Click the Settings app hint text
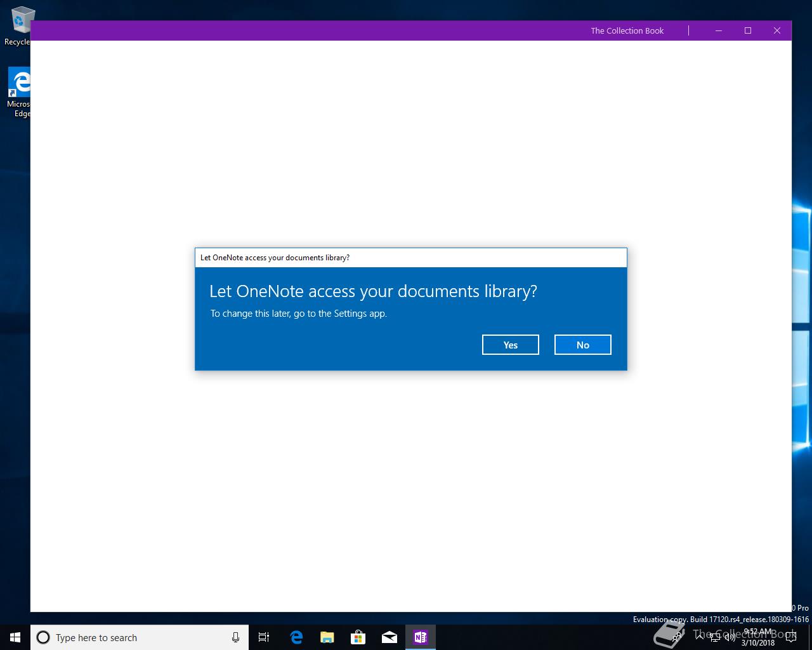The image size is (812, 650). (x=299, y=314)
